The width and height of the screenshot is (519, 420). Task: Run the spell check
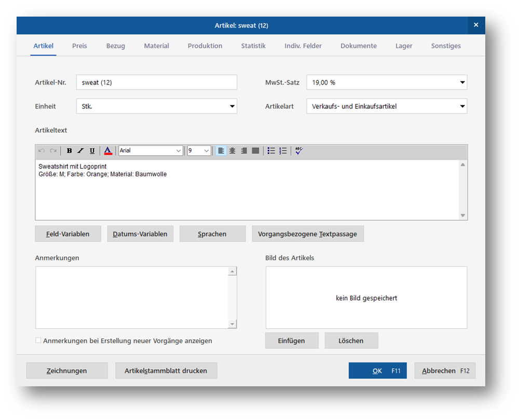click(x=298, y=151)
